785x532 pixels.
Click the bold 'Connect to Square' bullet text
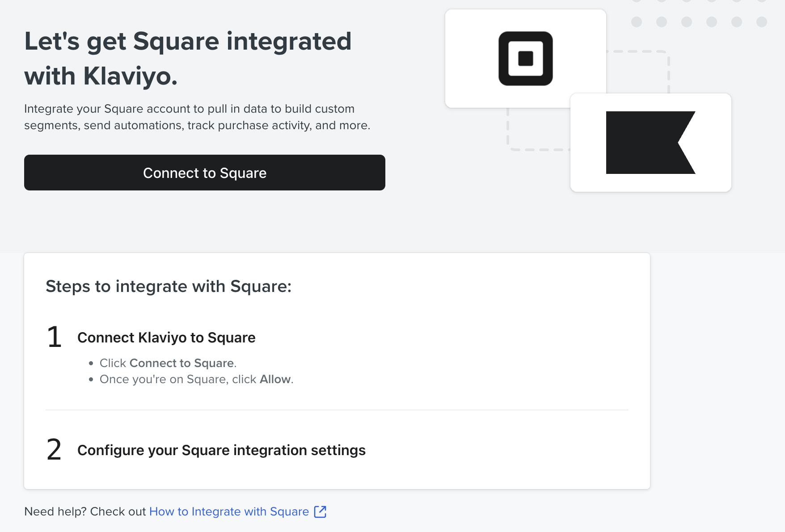pos(182,363)
